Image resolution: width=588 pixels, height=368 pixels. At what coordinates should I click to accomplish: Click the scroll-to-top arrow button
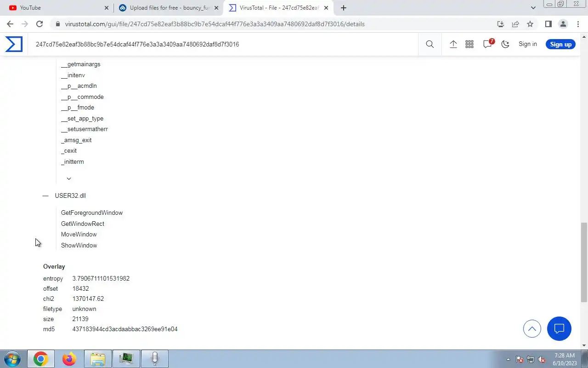532,329
